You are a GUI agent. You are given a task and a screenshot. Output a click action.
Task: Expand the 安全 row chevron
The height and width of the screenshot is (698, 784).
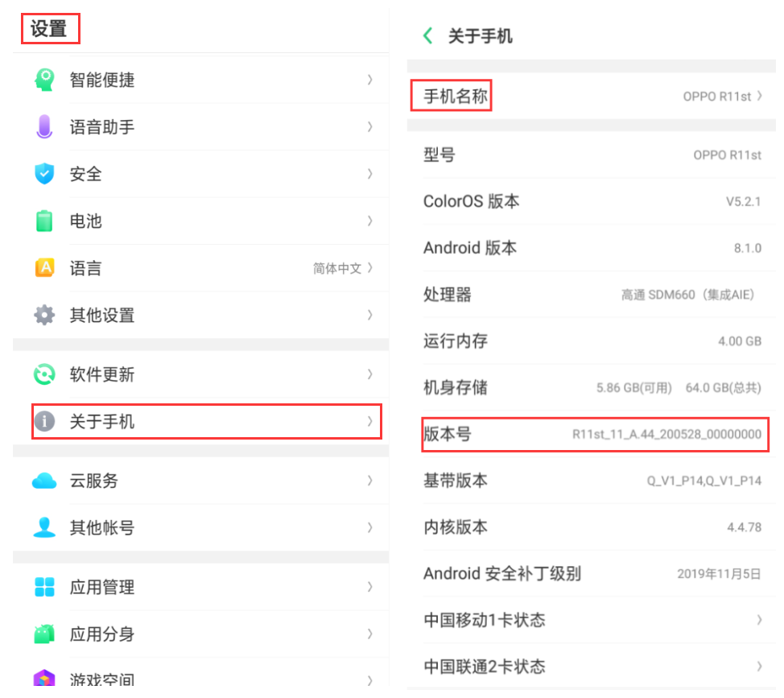(370, 174)
